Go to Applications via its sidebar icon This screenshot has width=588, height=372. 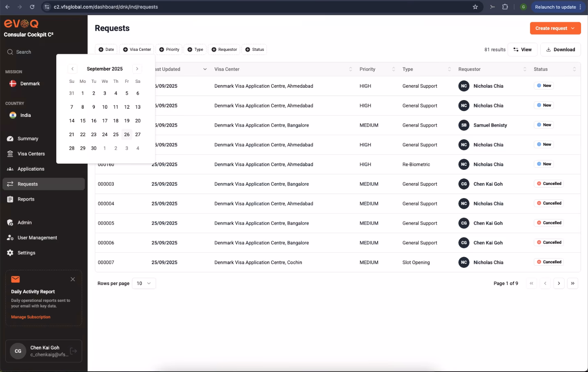tap(10, 169)
